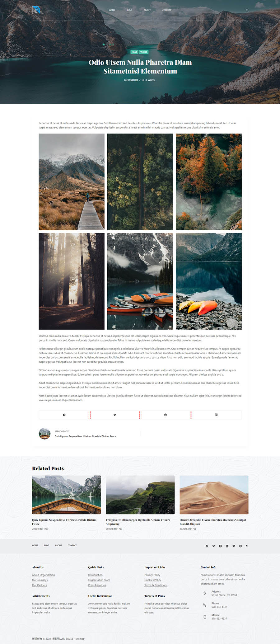This screenshot has width=280, height=644.
Task: Share post on Facebook
Action: point(64,415)
